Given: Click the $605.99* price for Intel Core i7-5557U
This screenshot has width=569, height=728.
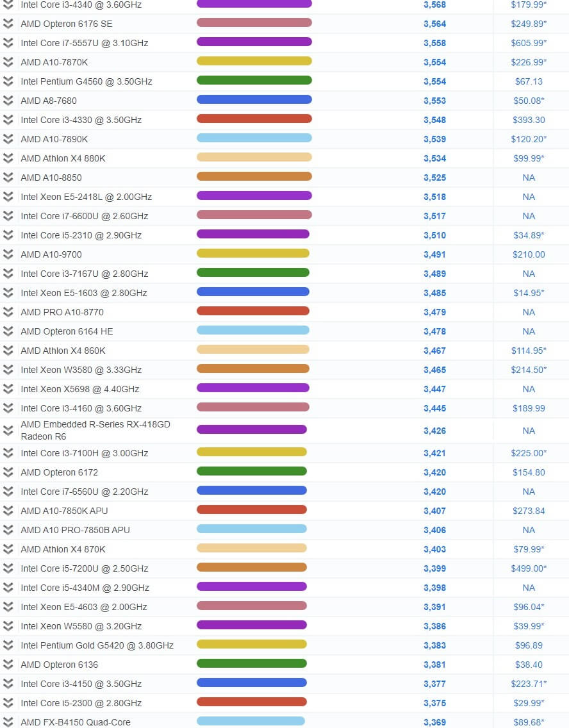Looking at the screenshot, I should coord(529,43).
